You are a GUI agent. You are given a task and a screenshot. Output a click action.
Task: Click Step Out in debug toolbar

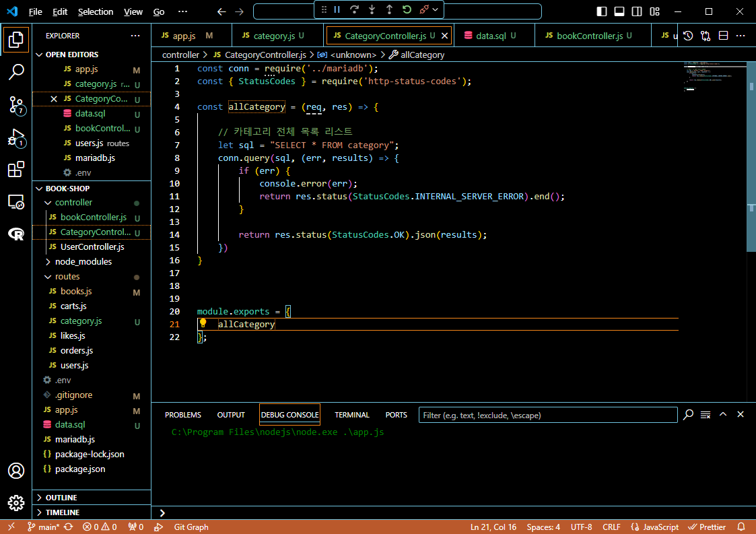tap(389, 9)
